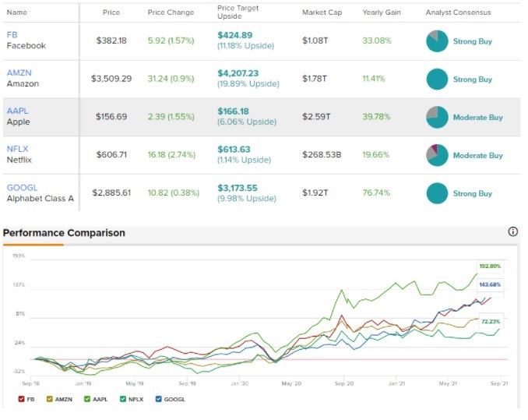Toggle the AAPL checkbox in chart legend

click(x=87, y=399)
